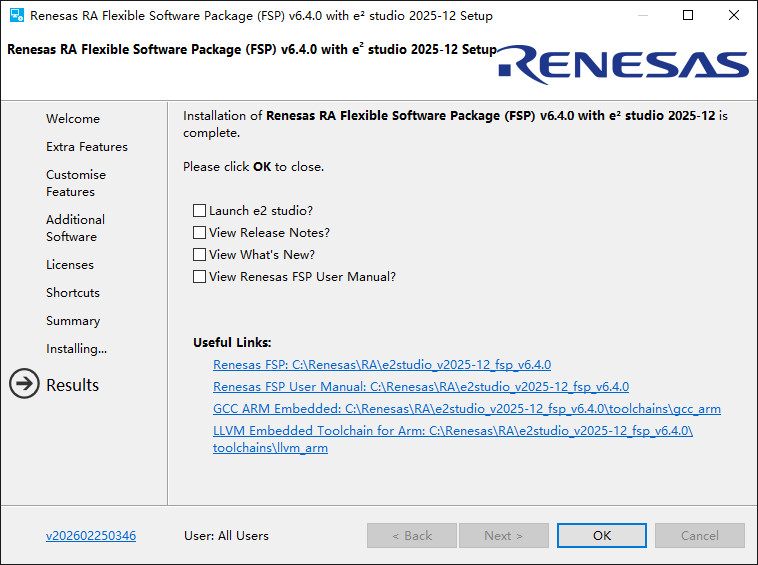Screen dimensions: 758x565
Task: Select the Results step label
Action: click(x=73, y=385)
